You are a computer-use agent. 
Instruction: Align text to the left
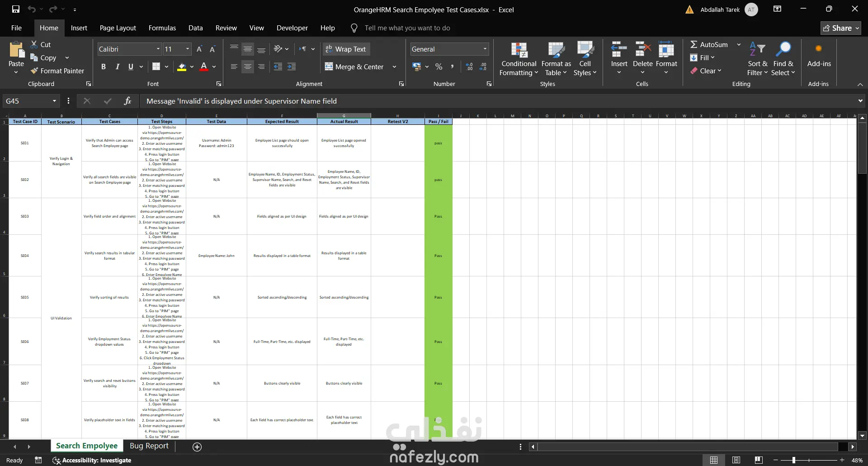click(x=234, y=67)
